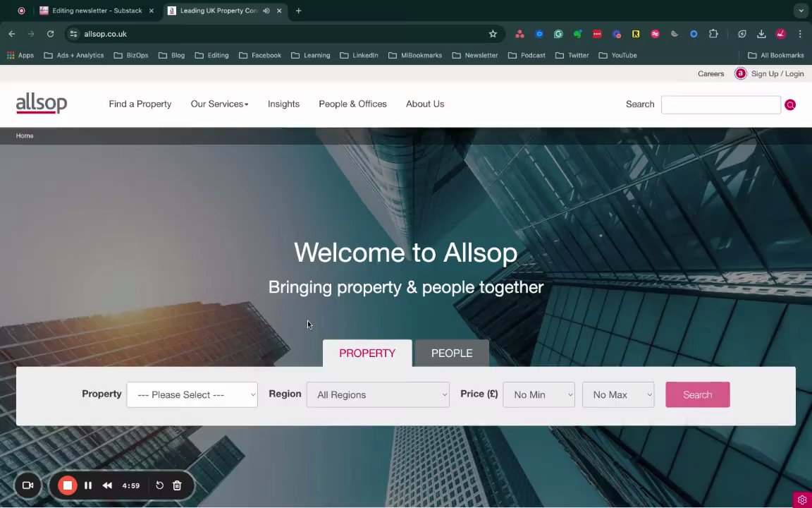Screen dimensions: 812x508
Task: Select the PEOPLE search tab
Action: (x=452, y=353)
